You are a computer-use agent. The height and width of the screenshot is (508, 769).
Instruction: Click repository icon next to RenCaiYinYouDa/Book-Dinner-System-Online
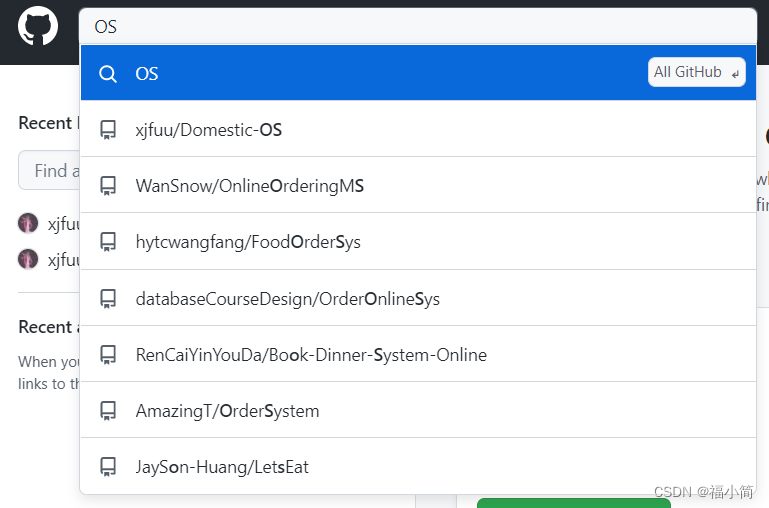click(108, 355)
